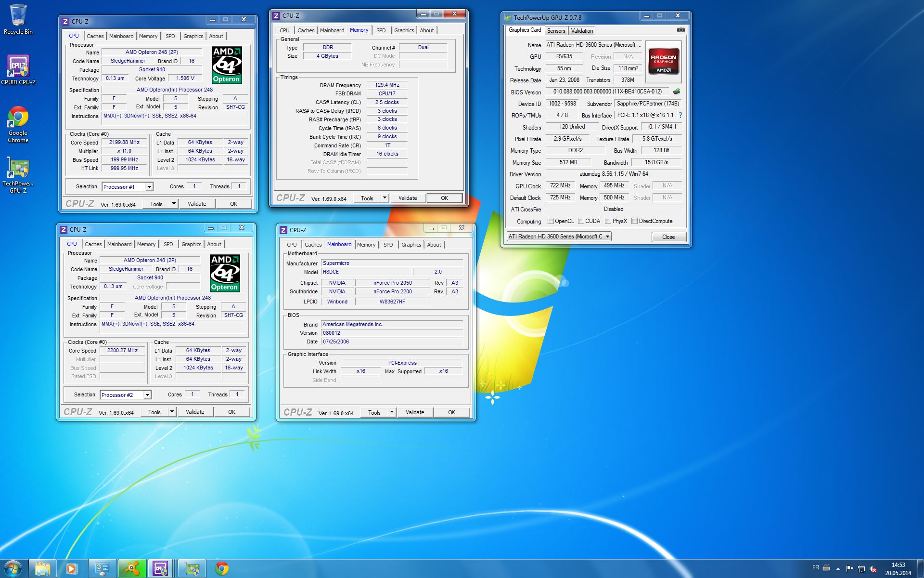
Task: Open Windows Explorer from the taskbar
Action: [x=43, y=569]
